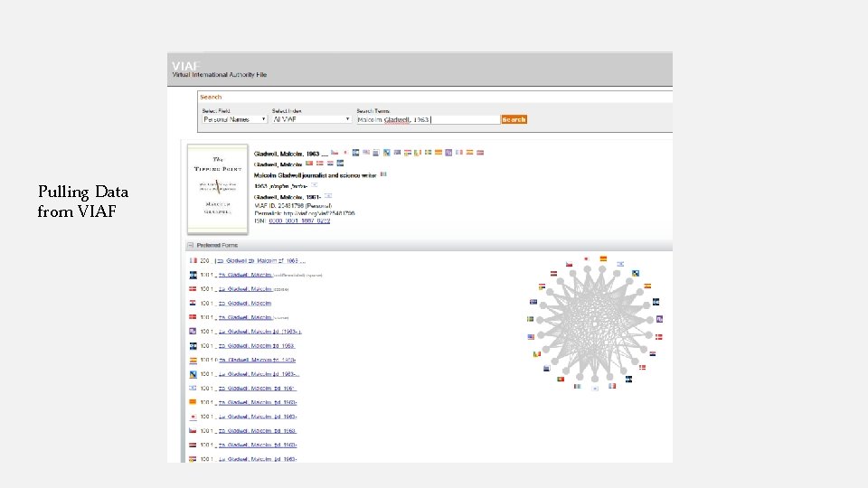Click flag beside 'Gladwell, Malcolm, 1961-' heading

coord(327,196)
